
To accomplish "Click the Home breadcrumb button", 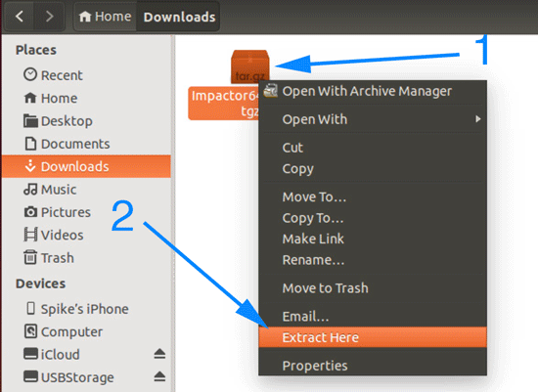I will tap(106, 17).
